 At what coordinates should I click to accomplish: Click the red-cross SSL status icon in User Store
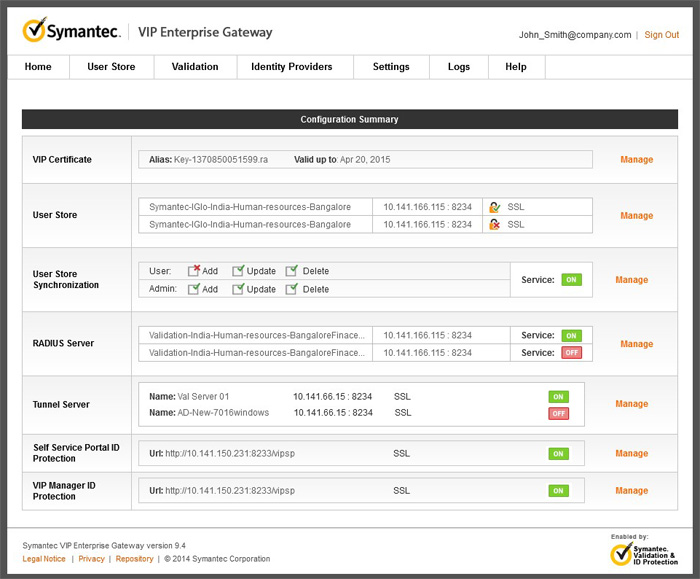494,225
